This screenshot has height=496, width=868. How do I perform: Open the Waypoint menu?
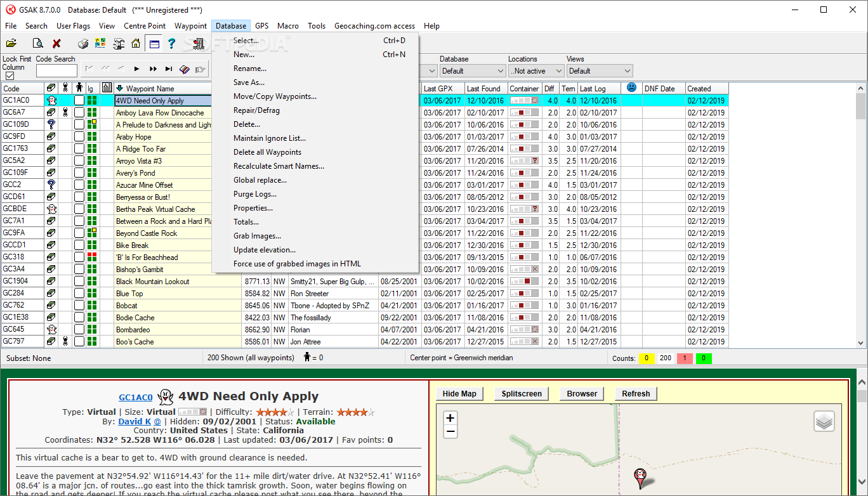(x=190, y=26)
